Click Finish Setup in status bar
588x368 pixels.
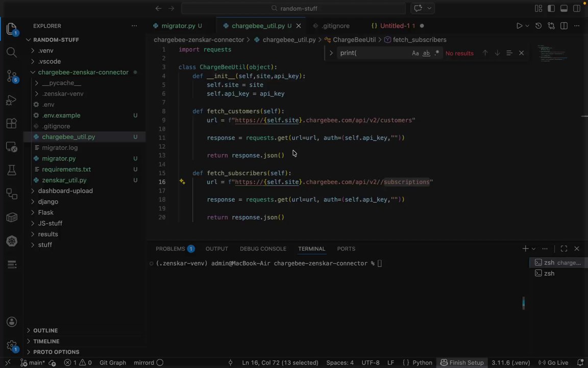click(x=462, y=362)
